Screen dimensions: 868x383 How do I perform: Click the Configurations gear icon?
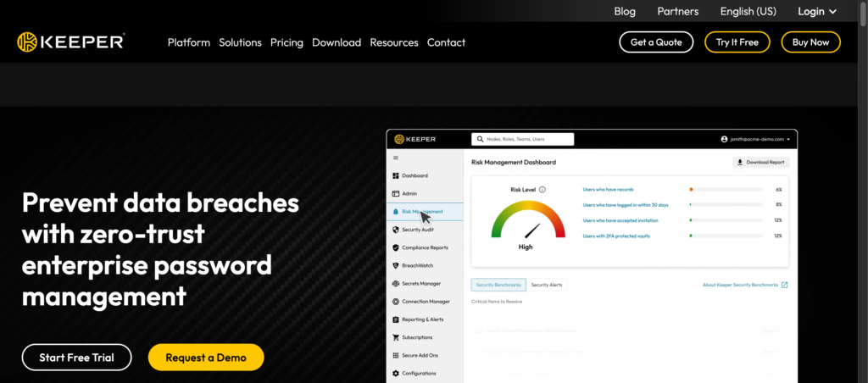(395, 373)
